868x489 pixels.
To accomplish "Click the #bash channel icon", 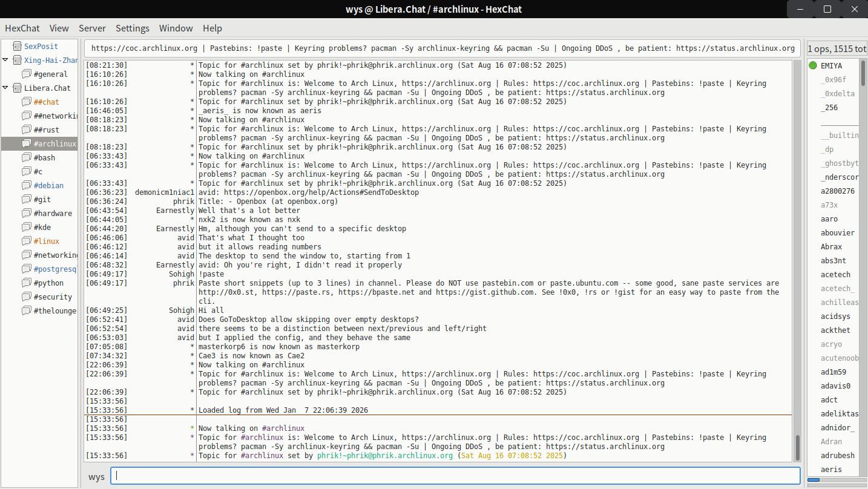I will pyautogui.click(x=27, y=157).
